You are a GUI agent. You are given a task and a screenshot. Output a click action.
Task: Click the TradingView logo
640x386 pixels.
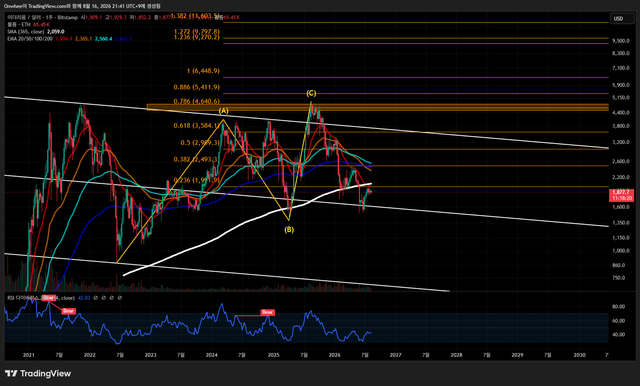(38, 373)
